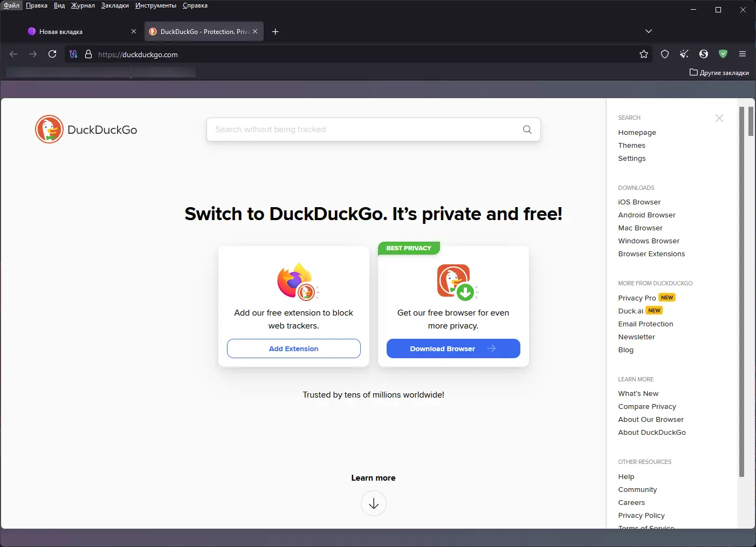The image size is (756, 547).
Task: Close the DuckDuckGo side menu
Action: (719, 118)
